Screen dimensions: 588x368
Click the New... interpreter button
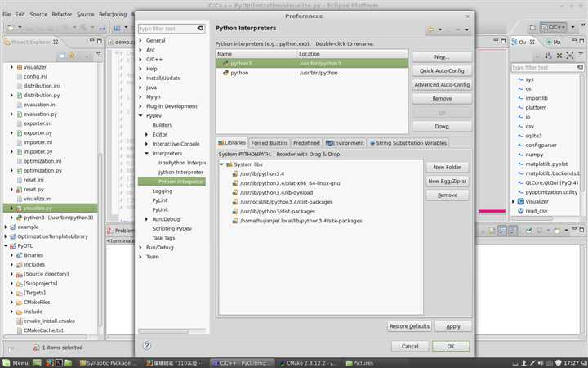pos(442,56)
